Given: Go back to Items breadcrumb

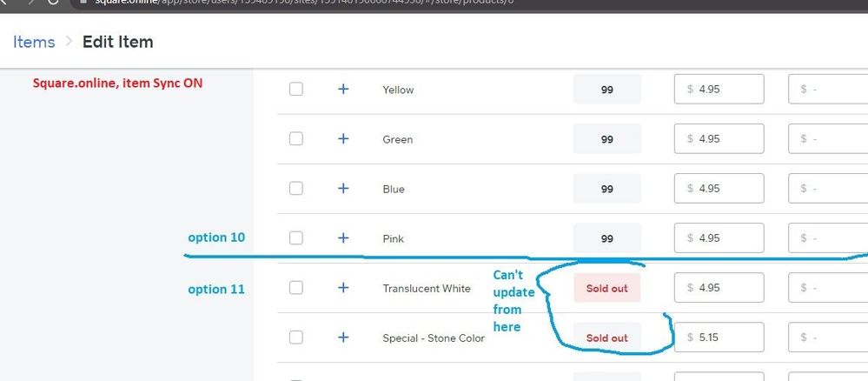Looking at the screenshot, I should click(x=34, y=42).
